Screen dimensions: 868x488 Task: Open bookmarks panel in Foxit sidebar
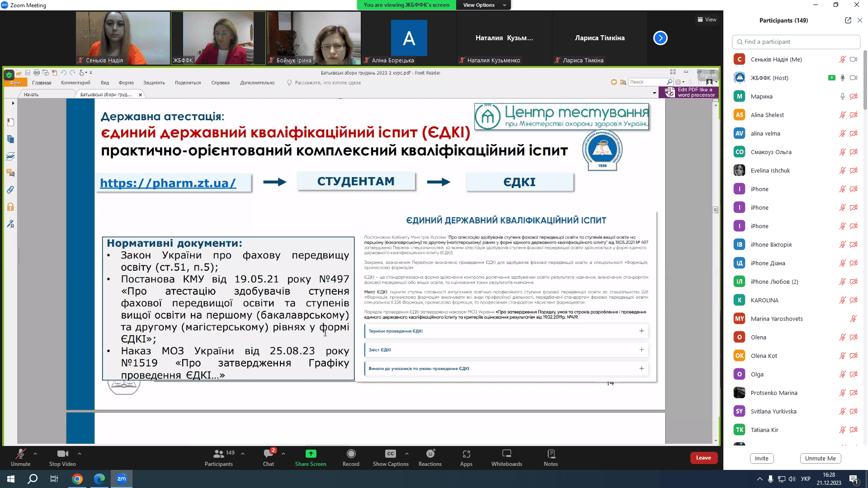point(11,122)
